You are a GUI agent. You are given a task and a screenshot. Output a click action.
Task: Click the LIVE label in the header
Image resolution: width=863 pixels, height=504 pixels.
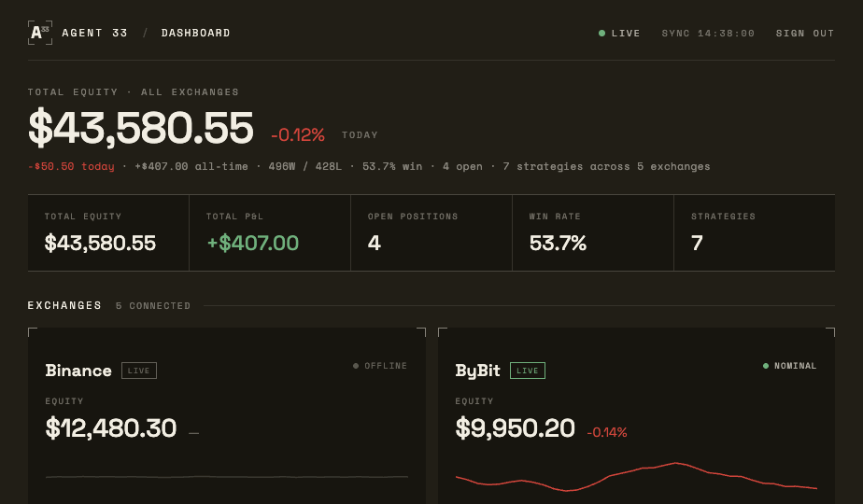point(626,33)
